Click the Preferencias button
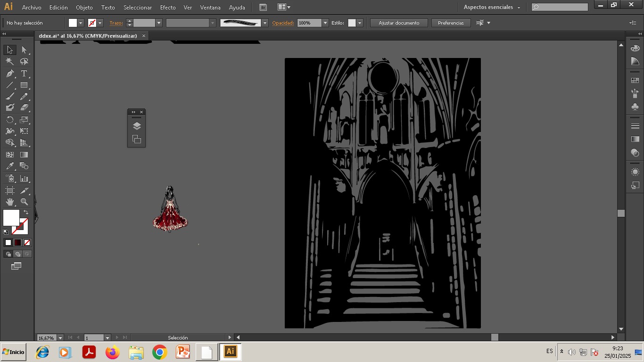 [451, 23]
